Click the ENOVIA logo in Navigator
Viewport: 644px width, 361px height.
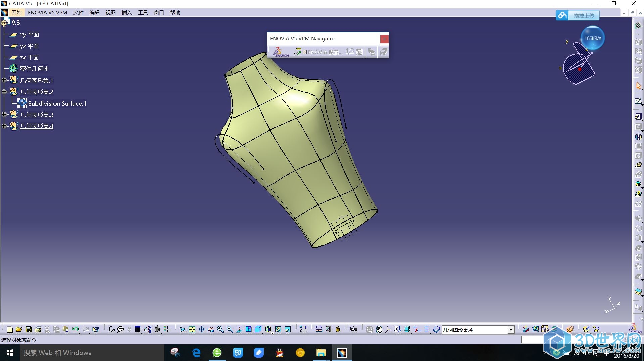click(281, 52)
